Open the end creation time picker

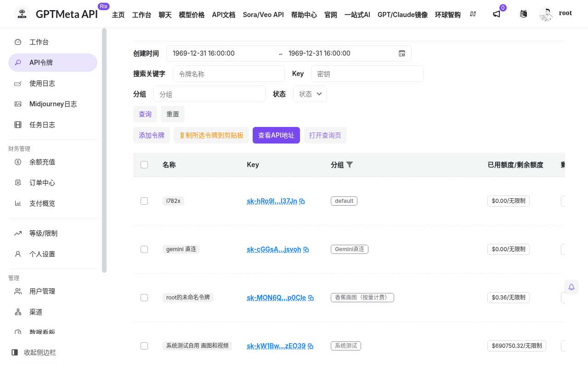point(339,53)
